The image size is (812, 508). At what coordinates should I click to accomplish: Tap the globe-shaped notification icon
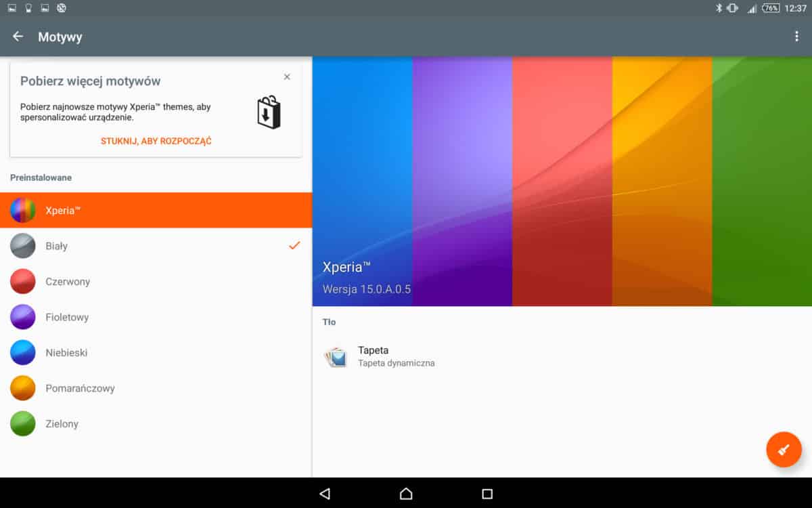[x=62, y=8]
